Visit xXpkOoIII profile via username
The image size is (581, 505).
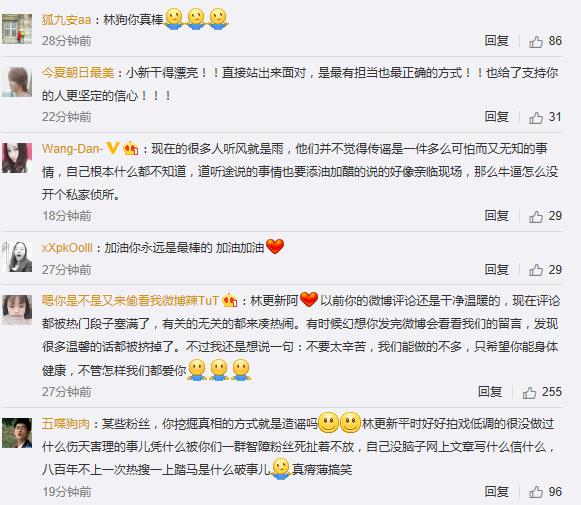point(67,247)
